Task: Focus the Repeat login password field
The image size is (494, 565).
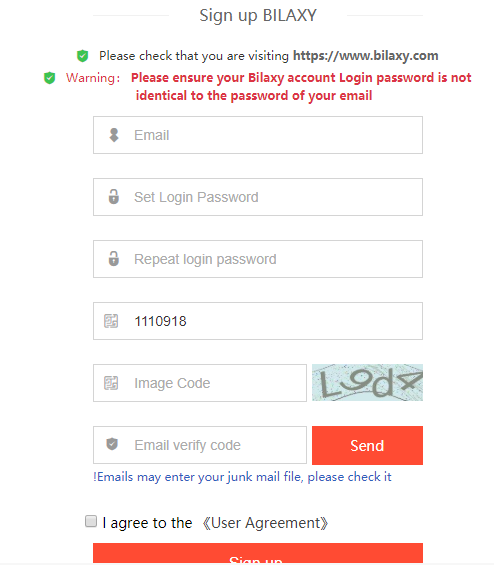Action: point(258,259)
